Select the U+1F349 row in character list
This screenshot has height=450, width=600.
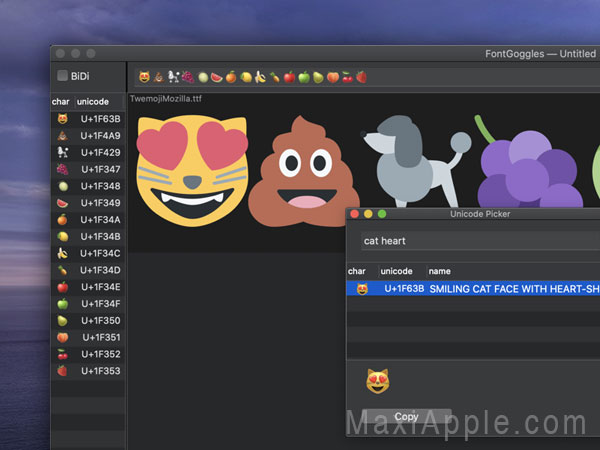pyautogui.click(x=88, y=203)
